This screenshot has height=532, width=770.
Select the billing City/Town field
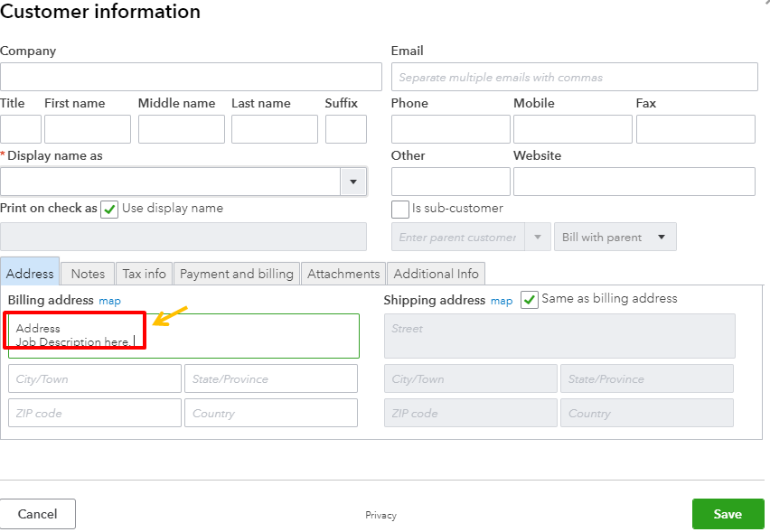point(95,379)
